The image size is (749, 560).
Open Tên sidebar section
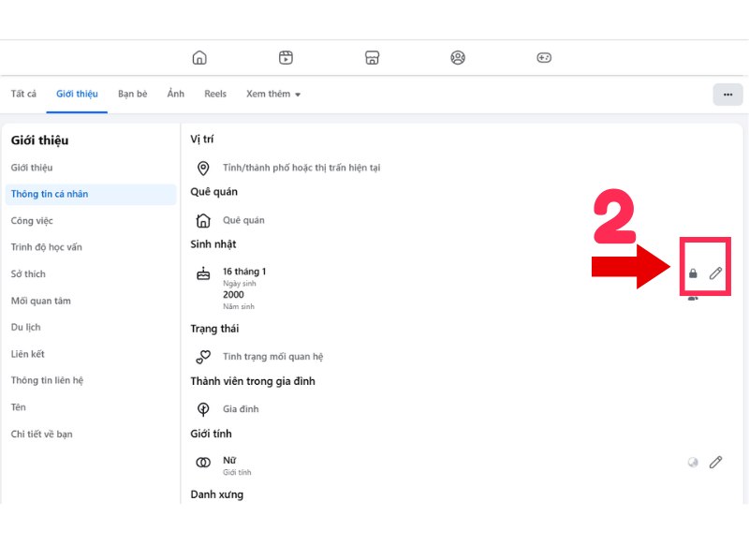(18, 407)
